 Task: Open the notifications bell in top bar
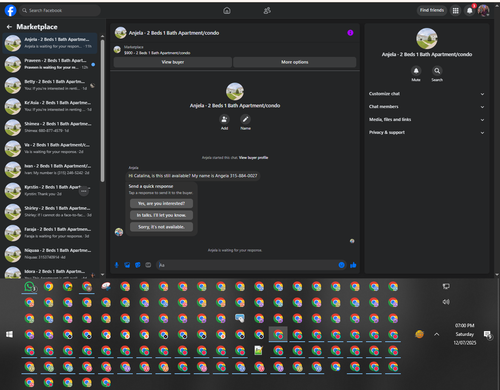pos(469,11)
